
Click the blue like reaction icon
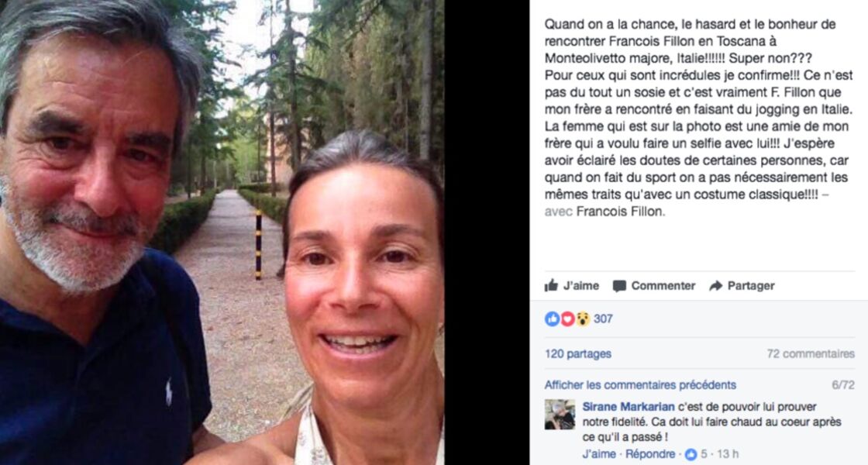pyautogui.click(x=552, y=319)
